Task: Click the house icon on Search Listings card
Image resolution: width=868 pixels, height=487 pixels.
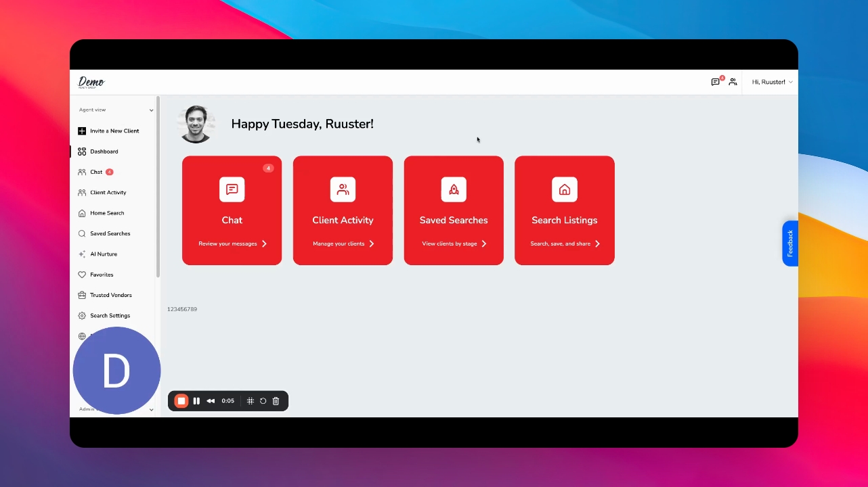Action: pyautogui.click(x=565, y=189)
